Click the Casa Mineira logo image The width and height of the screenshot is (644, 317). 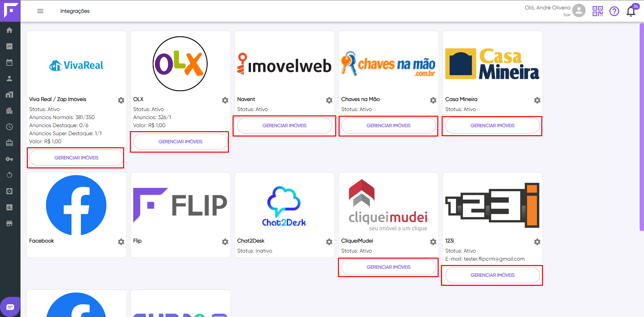click(492, 64)
